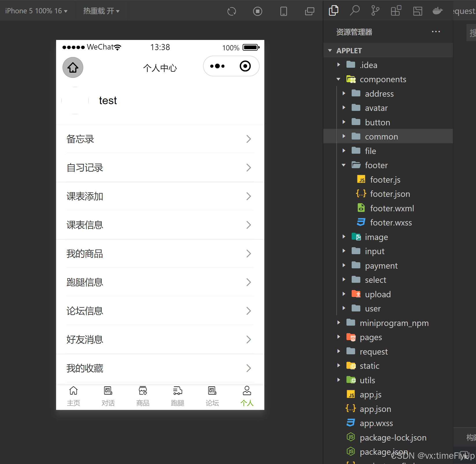Expand the miniprogram_npm folder
This screenshot has width=476, height=464.
388,323
